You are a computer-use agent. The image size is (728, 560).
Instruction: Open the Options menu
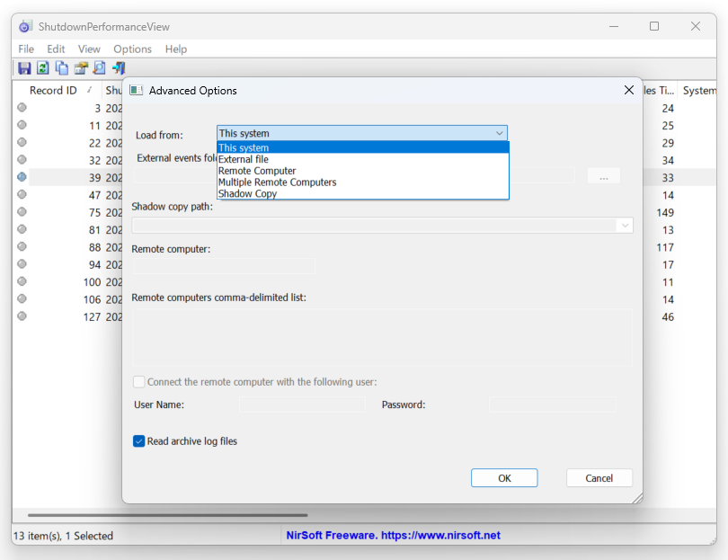(x=133, y=49)
